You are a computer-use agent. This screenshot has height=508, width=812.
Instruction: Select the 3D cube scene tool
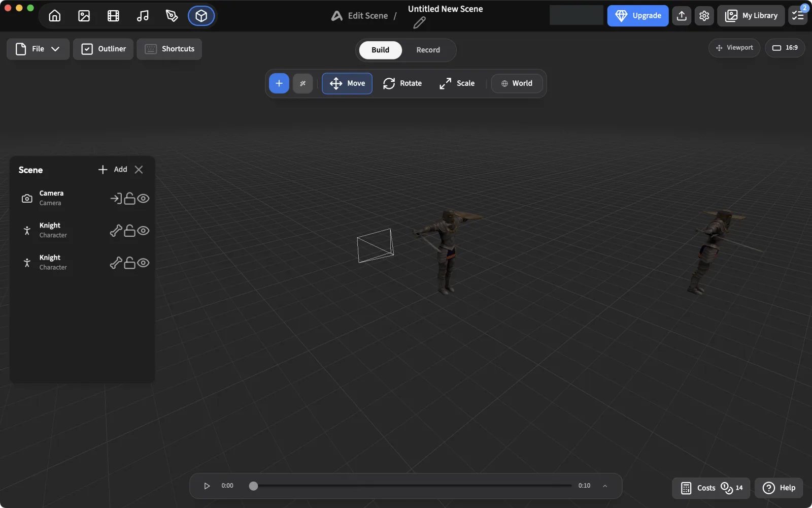(x=201, y=16)
